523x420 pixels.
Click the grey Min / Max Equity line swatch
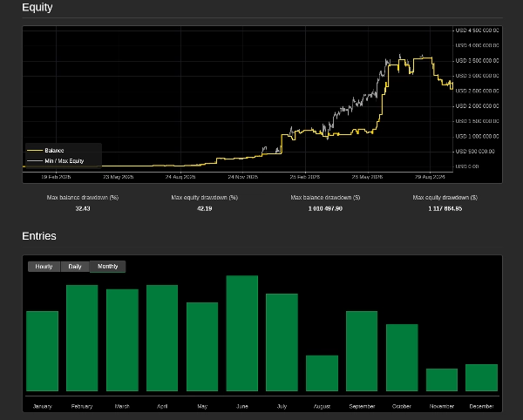point(35,161)
